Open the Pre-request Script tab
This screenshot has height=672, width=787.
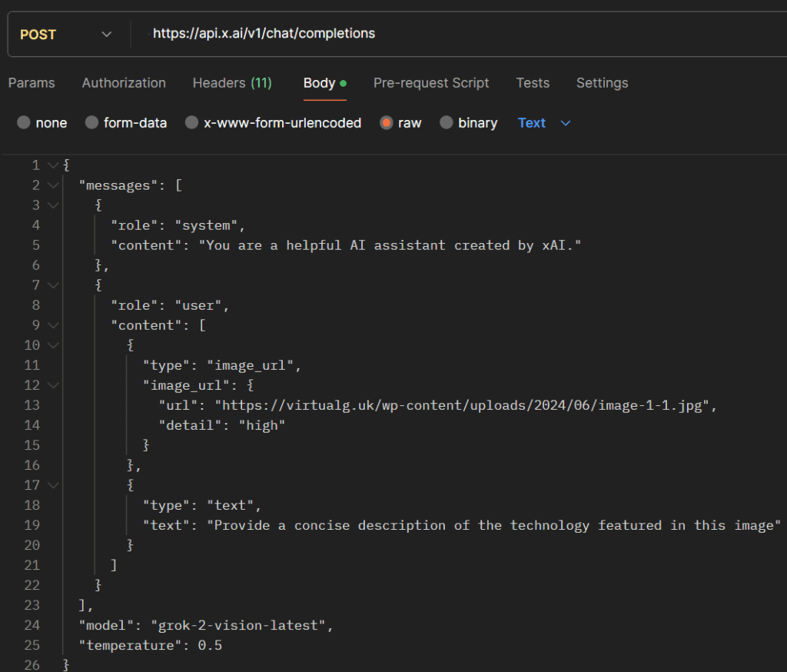point(431,83)
